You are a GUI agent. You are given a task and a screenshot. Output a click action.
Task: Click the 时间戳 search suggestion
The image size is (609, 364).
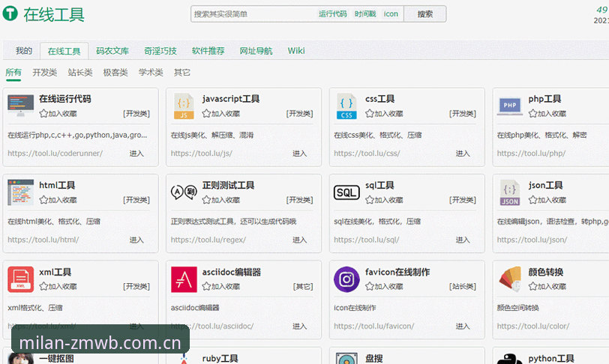(365, 14)
